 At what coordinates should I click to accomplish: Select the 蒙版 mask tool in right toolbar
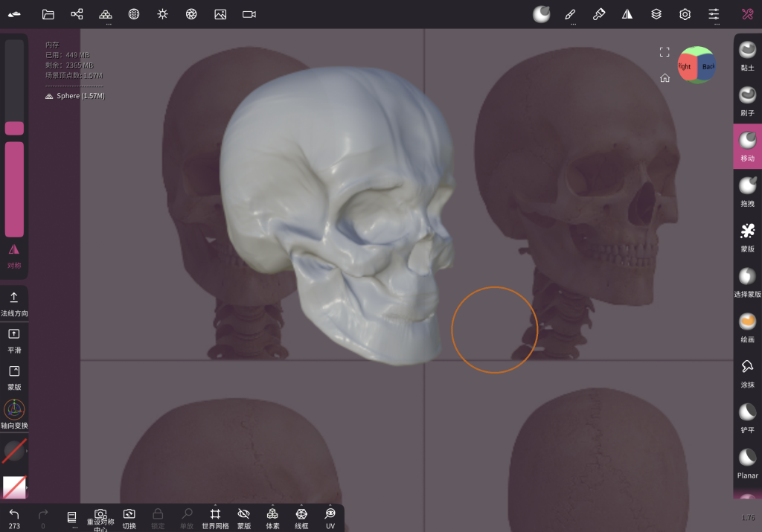tap(747, 237)
